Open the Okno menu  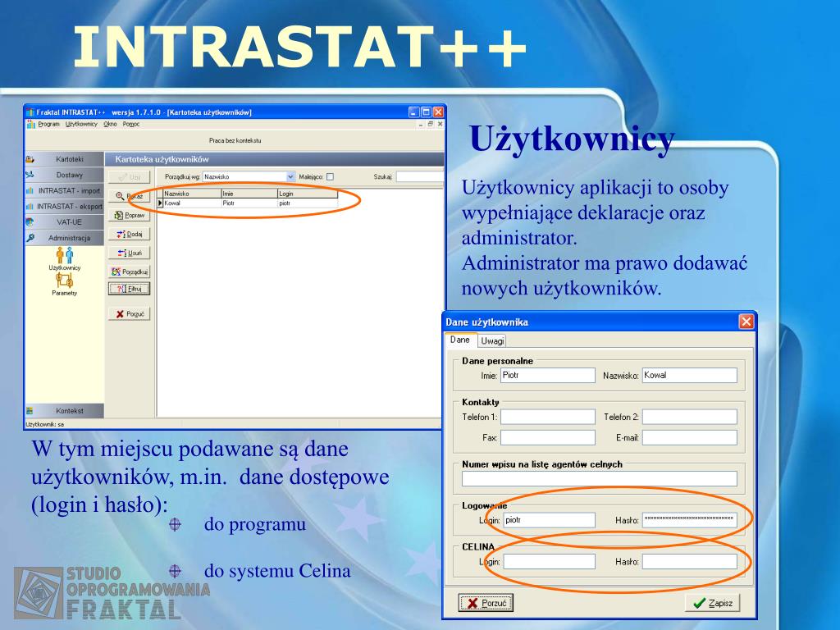tap(111, 125)
